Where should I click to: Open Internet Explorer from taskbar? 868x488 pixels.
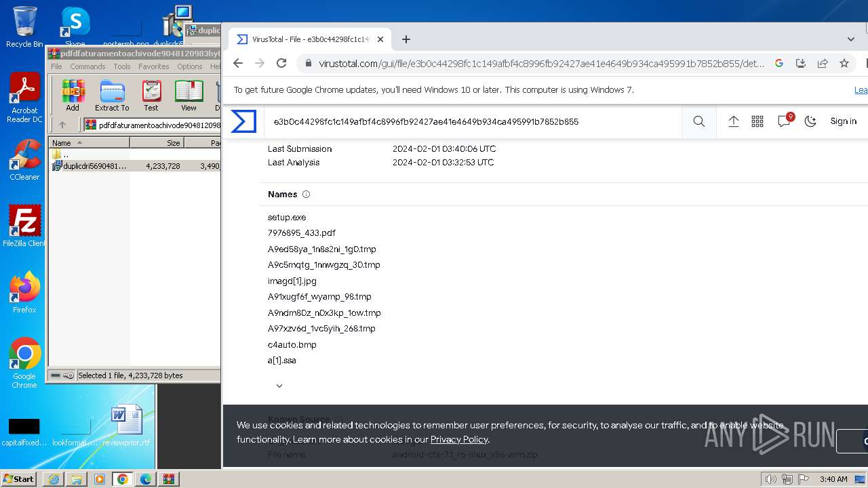[x=54, y=479]
